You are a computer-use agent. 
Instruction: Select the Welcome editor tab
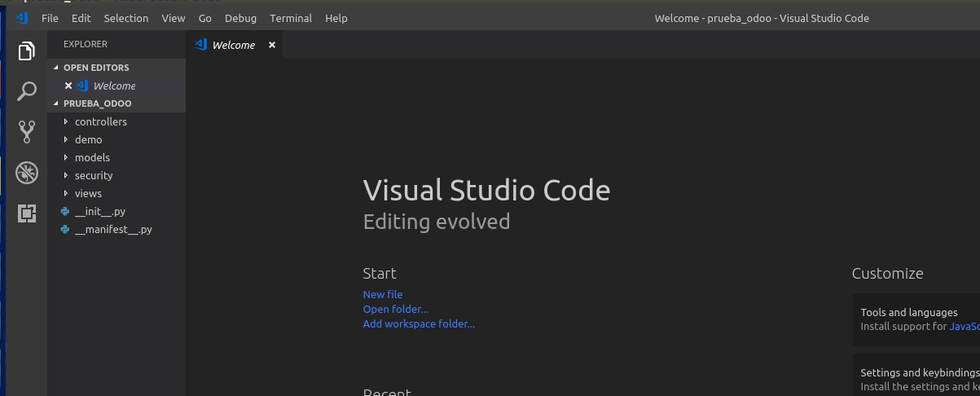235,45
